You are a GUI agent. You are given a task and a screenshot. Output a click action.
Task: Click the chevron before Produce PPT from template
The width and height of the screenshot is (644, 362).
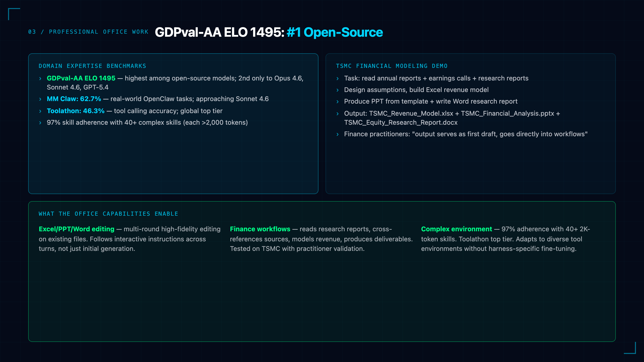pyautogui.click(x=338, y=102)
